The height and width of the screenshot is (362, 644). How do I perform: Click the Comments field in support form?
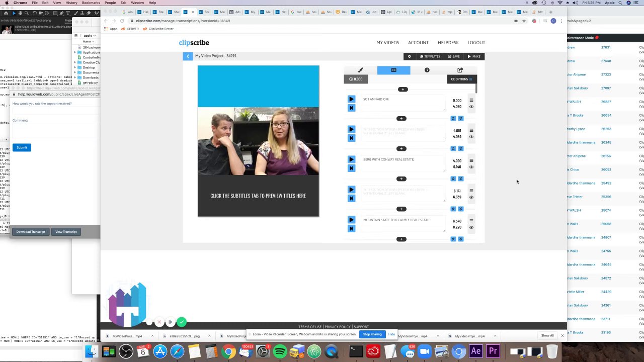pos(55,131)
